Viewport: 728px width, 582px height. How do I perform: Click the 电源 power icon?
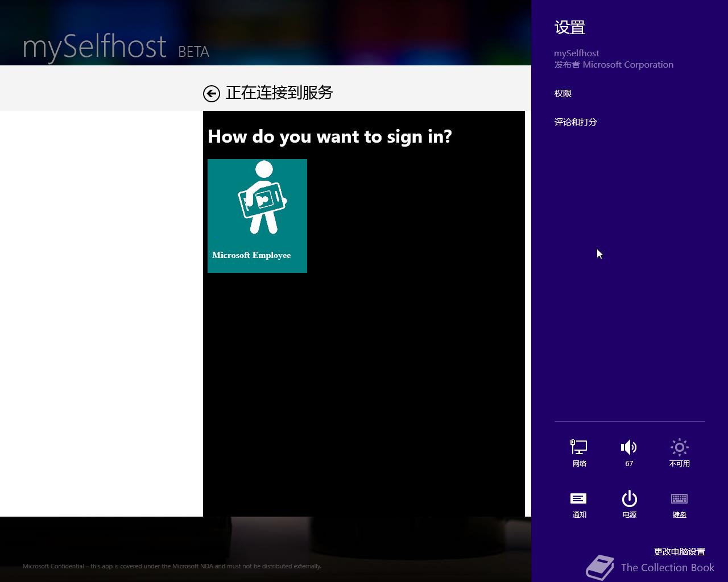(629, 504)
